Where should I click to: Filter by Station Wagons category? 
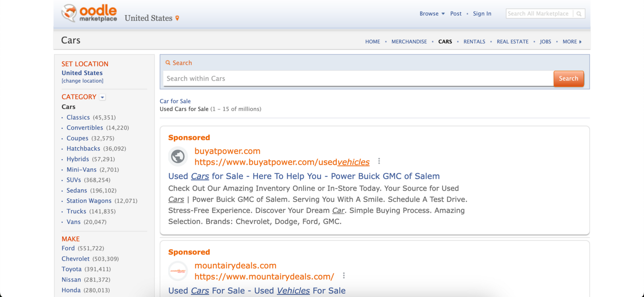(x=89, y=201)
